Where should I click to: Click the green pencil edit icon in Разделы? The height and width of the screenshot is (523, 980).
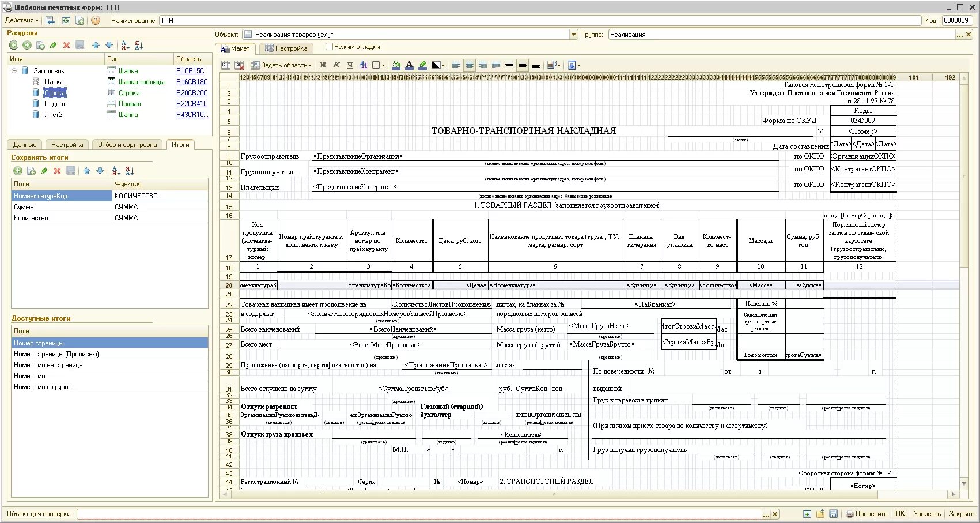pos(54,45)
